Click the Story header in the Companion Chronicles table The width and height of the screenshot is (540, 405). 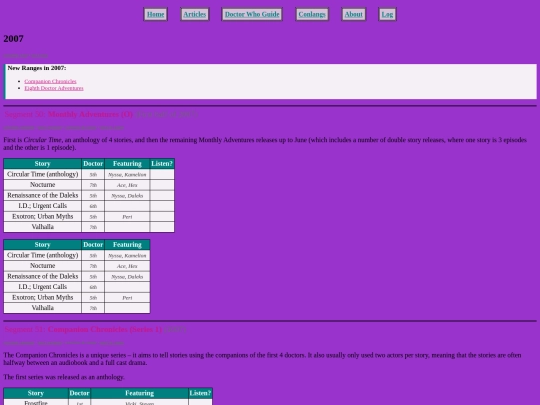tap(36, 393)
